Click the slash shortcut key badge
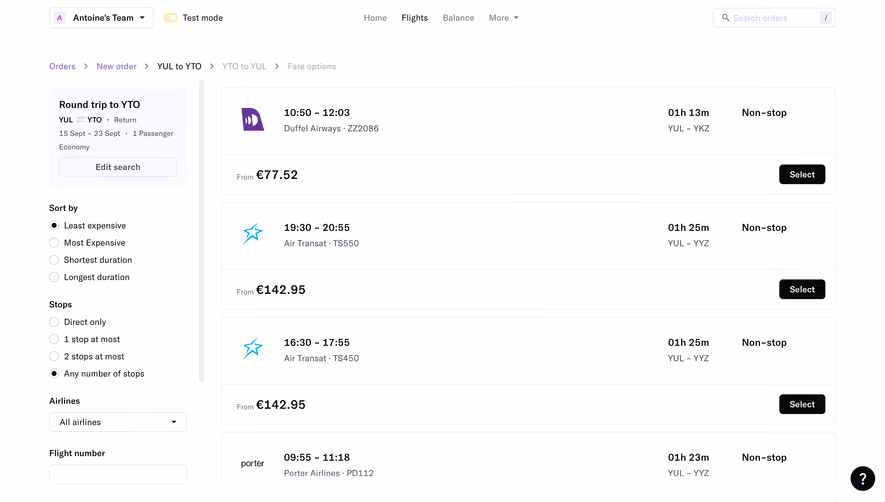The height and width of the screenshot is (502, 885). [x=826, y=18]
